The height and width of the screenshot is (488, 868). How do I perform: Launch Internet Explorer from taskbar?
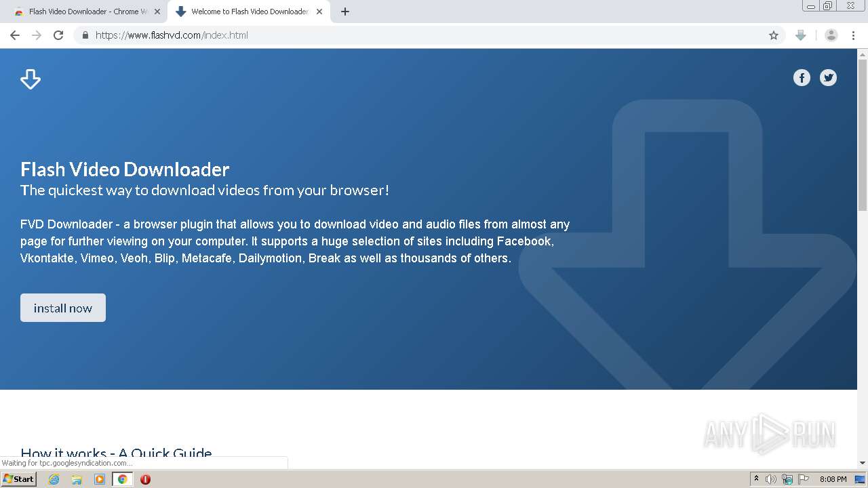[54, 479]
